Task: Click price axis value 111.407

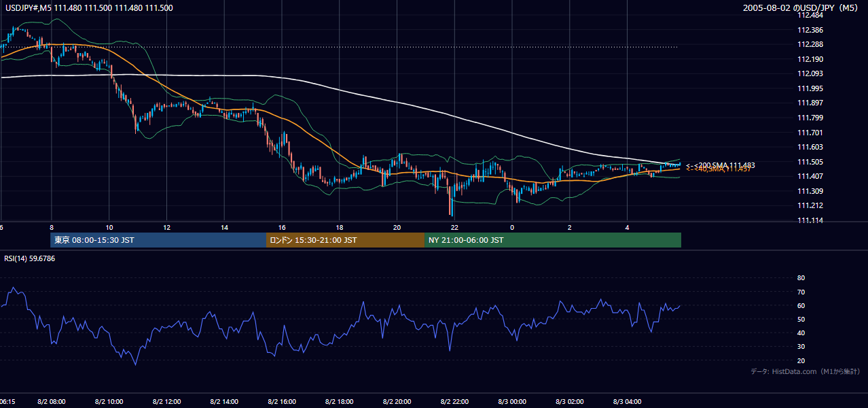Action: coord(809,176)
